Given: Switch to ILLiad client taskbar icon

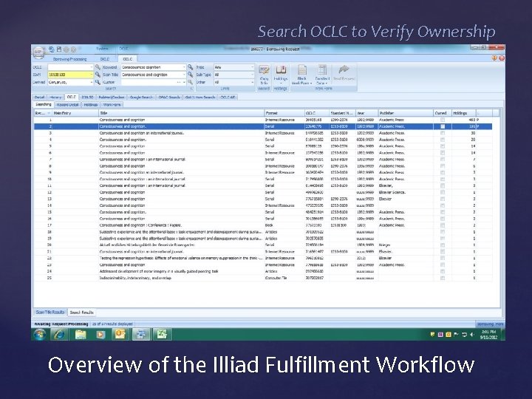Looking at the screenshot, I should (x=141, y=335).
